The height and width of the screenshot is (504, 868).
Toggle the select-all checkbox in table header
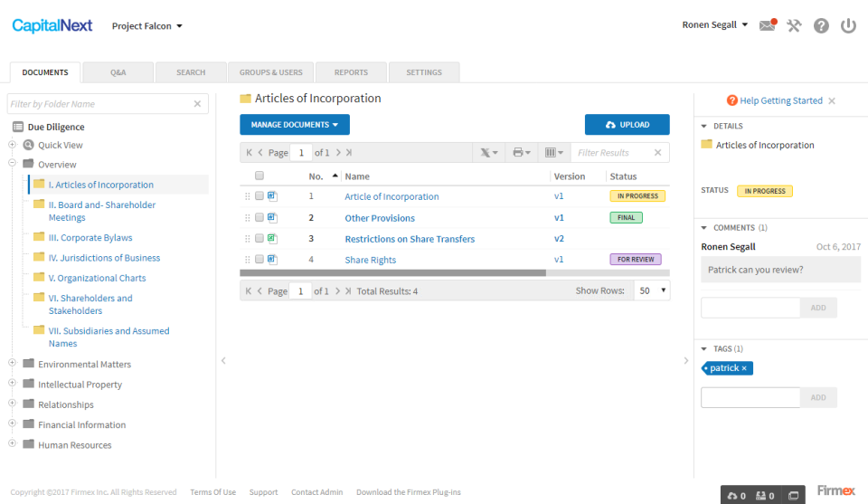(x=259, y=176)
